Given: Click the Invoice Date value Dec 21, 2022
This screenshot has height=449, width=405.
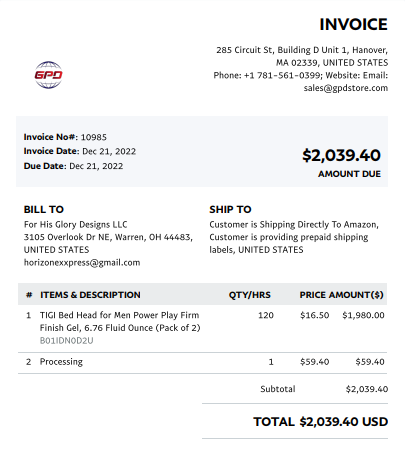Looking at the screenshot, I should click(109, 151).
